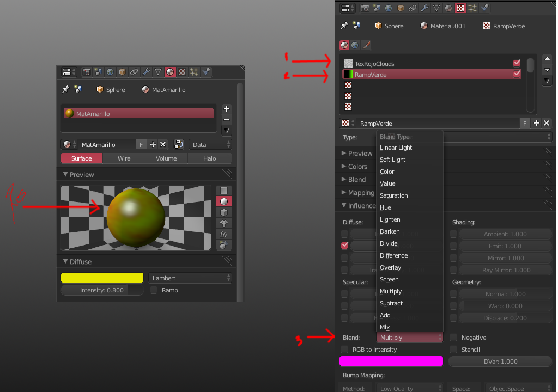This screenshot has height=392, width=558.
Task: Show world textures context icon
Action: [x=355, y=45]
